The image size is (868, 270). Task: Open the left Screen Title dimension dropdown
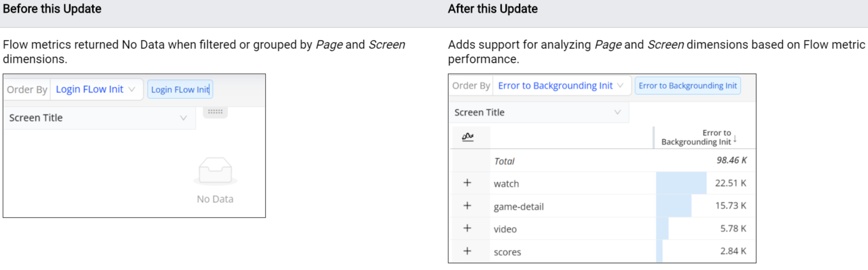[98, 118]
